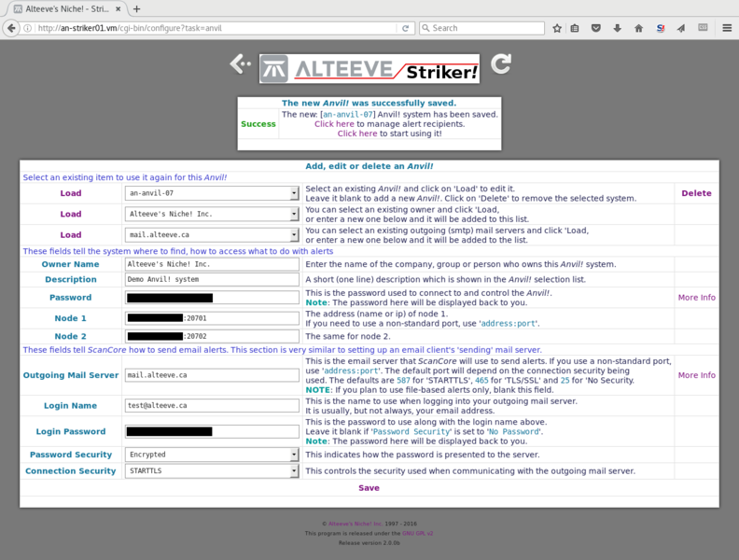Viewport: 739px width, 560px height.
Task: Open a new browser tab with plus
Action: coord(136,9)
